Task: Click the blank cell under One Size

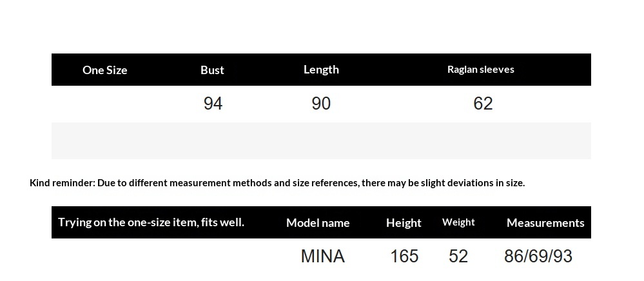Action: (104, 104)
